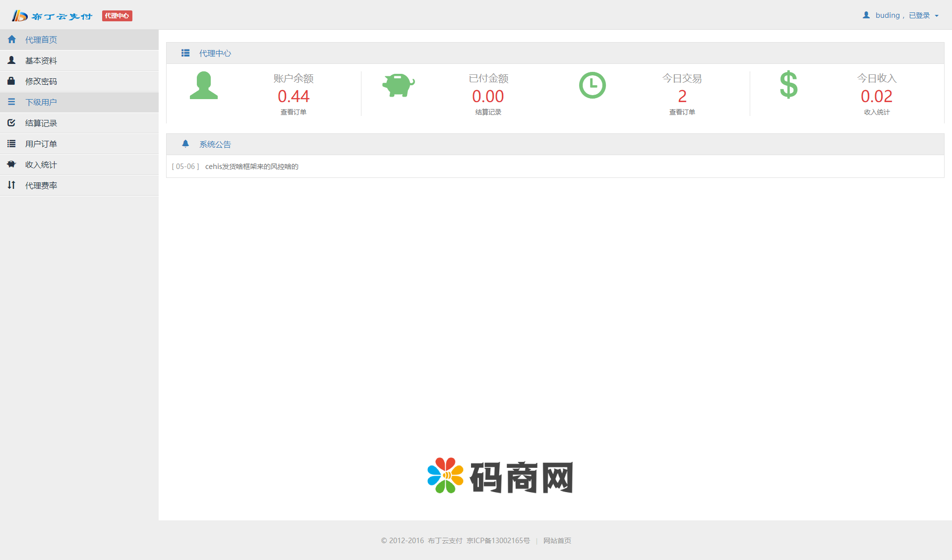The width and height of the screenshot is (952, 560).
Task: Click the lock icon beside 修改密码
Action: pyautogui.click(x=11, y=81)
